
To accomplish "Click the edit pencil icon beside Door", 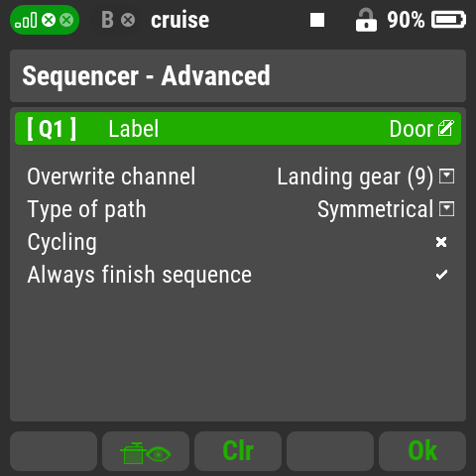I will 446,128.
